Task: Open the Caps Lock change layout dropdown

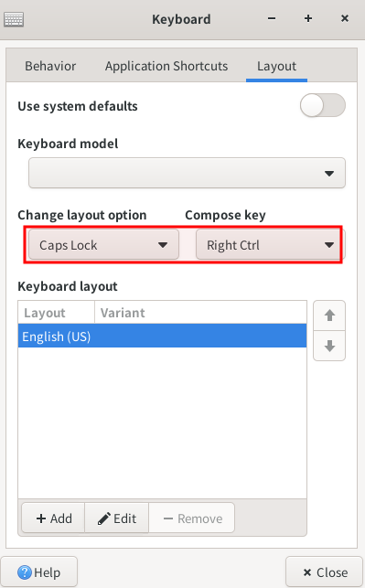Action: [x=103, y=245]
